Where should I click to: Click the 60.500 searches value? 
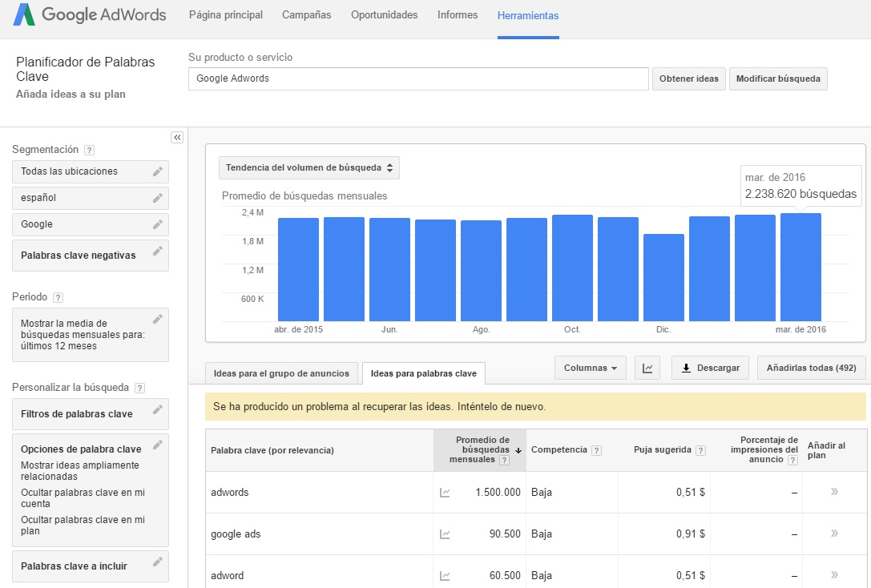point(505,575)
